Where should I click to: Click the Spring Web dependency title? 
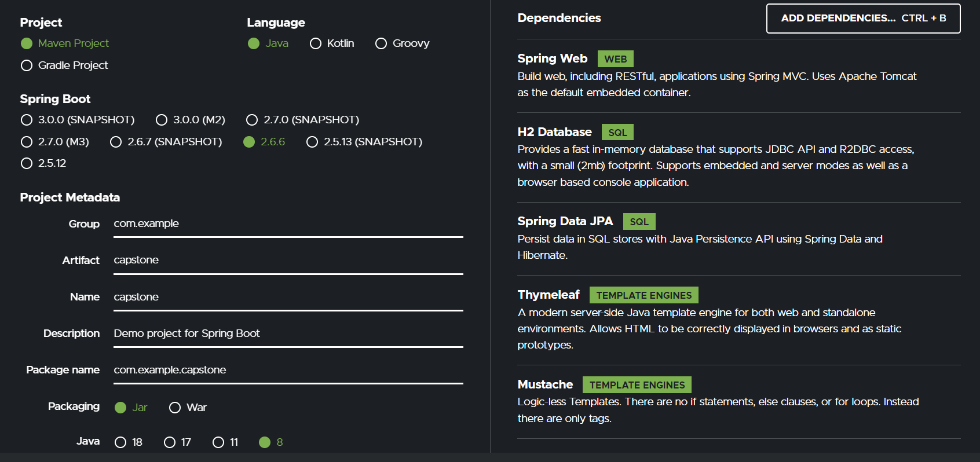pos(552,58)
